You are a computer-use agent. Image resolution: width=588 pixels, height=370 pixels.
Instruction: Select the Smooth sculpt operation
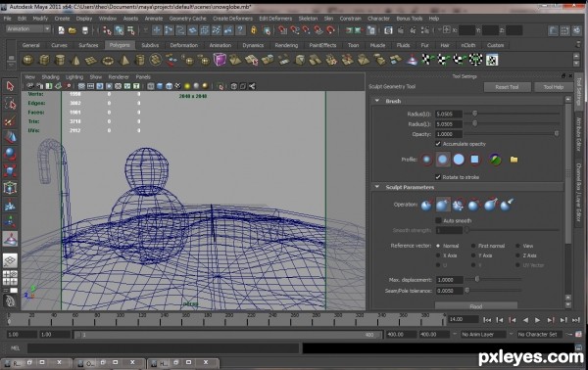click(x=459, y=205)
